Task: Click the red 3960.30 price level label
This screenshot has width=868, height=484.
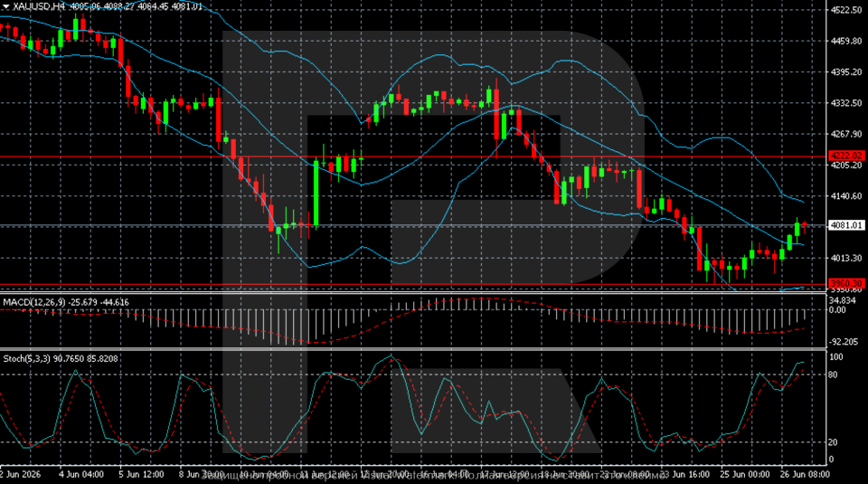Action: point(846,283)
